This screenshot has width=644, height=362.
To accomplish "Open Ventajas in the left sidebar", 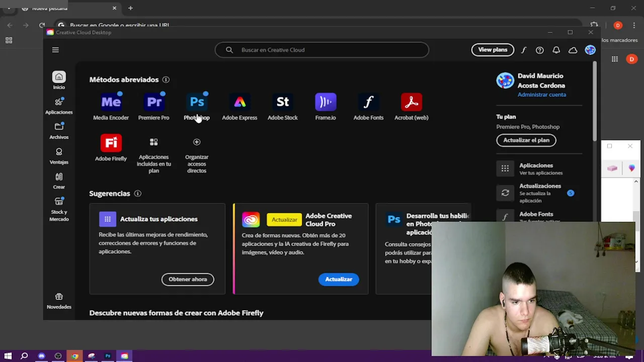I will tap(59, 156).
